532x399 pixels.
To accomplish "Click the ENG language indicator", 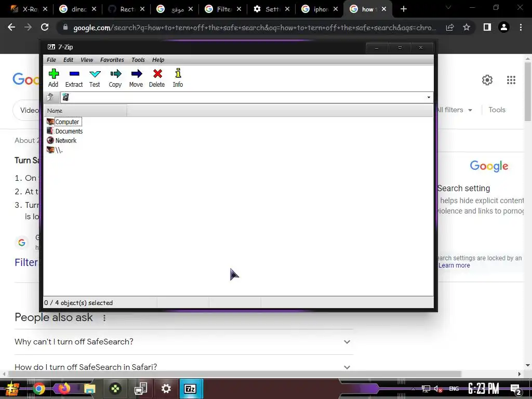I will [x=454, y=389].
